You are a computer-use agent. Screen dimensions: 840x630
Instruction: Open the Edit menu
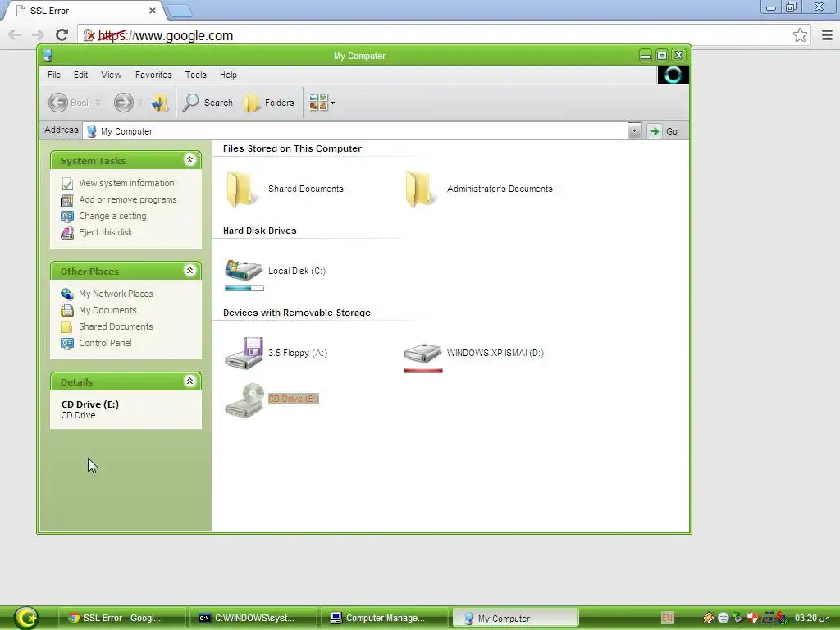[x=81, y=75]
